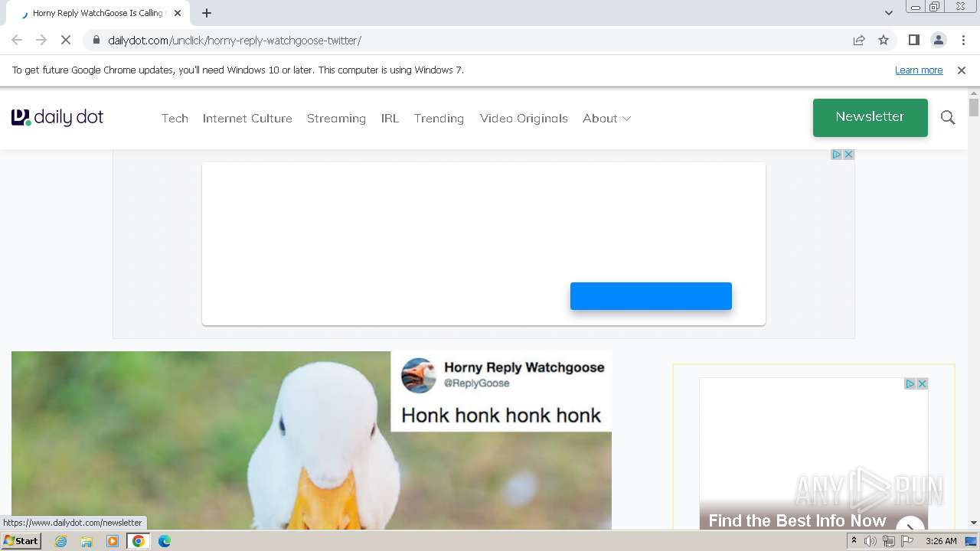Viewport: 980px width, 551px height.
Task: Click the browser forward arrow
Action: click(x=41, y=40)
